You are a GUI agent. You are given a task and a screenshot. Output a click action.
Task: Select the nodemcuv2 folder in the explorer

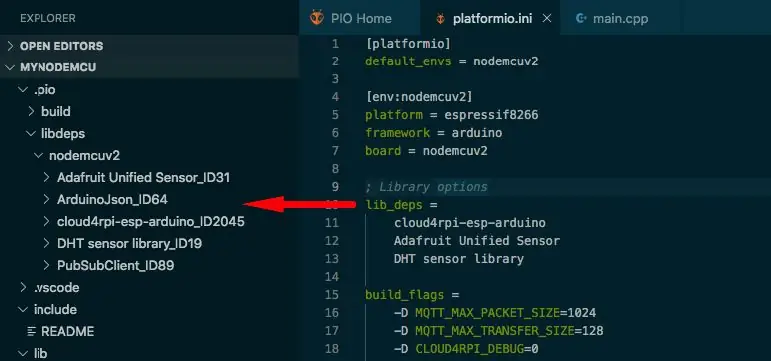85,156
